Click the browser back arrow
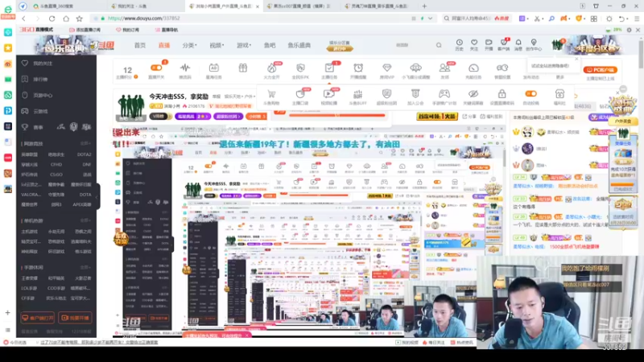 click(x=24, y=19)
